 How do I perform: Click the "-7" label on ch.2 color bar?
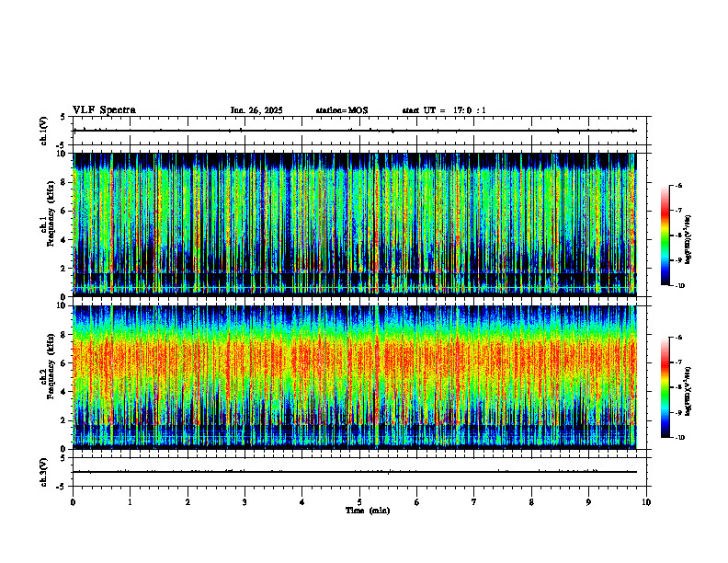(x=678, y=362)
